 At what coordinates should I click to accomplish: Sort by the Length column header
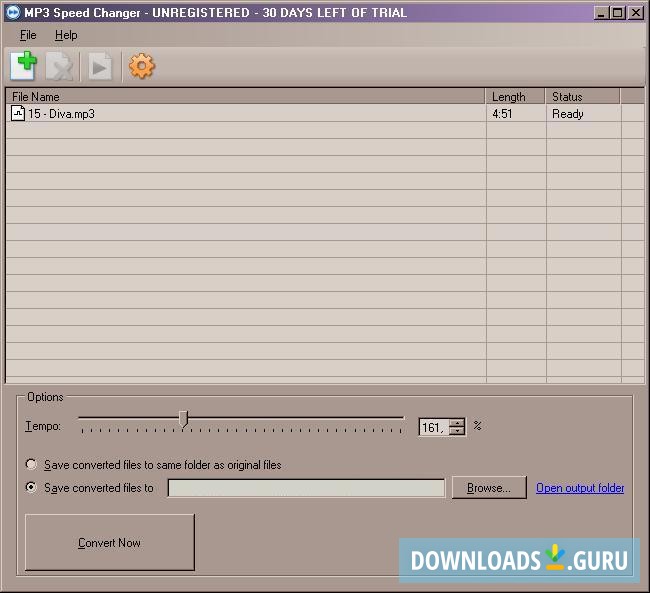pos(515,96)
